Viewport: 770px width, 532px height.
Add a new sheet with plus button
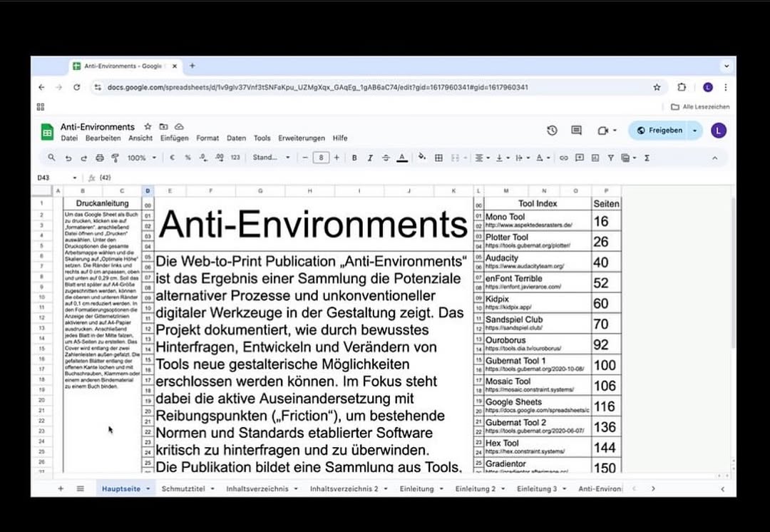[61, 489]
